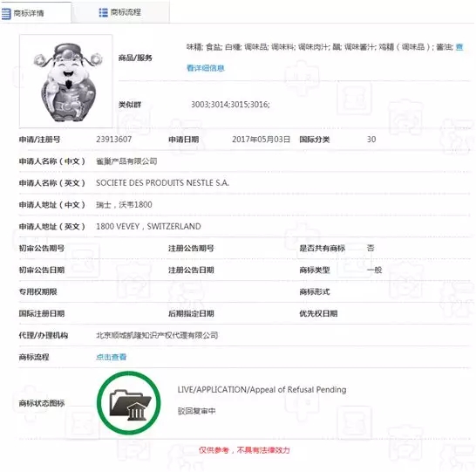This screenshot has height=472, width=476.
Task: Open the god-of-wealth trademark image
Action: point(65,81)
